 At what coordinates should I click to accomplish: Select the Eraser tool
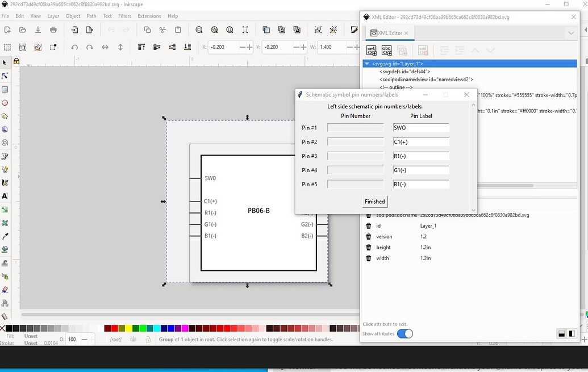click(5, 290)
